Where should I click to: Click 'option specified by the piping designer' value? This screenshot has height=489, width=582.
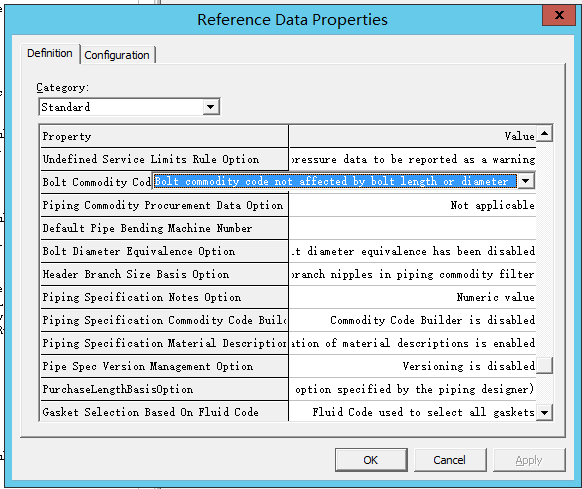pyautogui.click(x=412, y=389)
